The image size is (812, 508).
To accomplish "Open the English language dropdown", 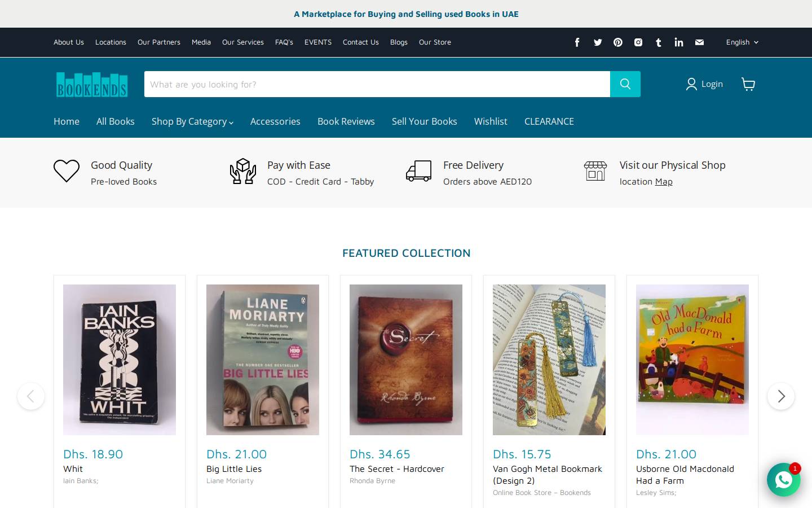I will click(x=742, y=42).
